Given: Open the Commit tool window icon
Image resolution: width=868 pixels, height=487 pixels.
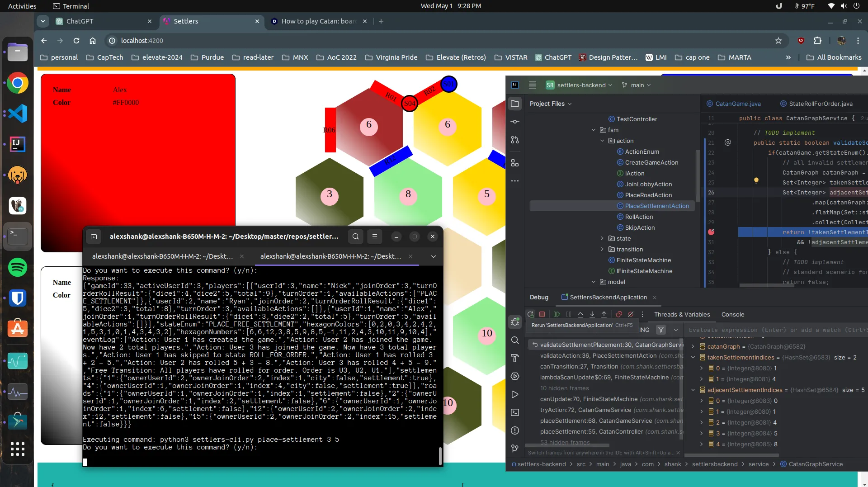Looking at the screenshot, I should pyautogui.click(x=515, y=122).
